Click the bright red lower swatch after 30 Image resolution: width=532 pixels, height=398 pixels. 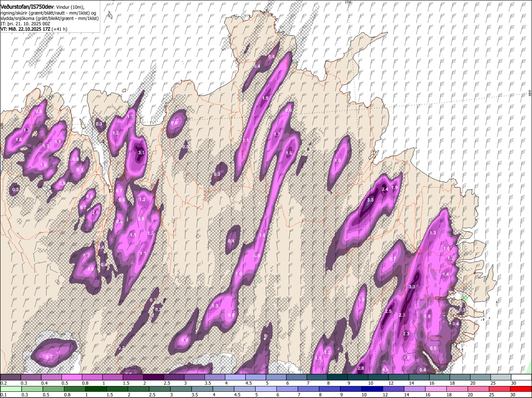(520, 389)
